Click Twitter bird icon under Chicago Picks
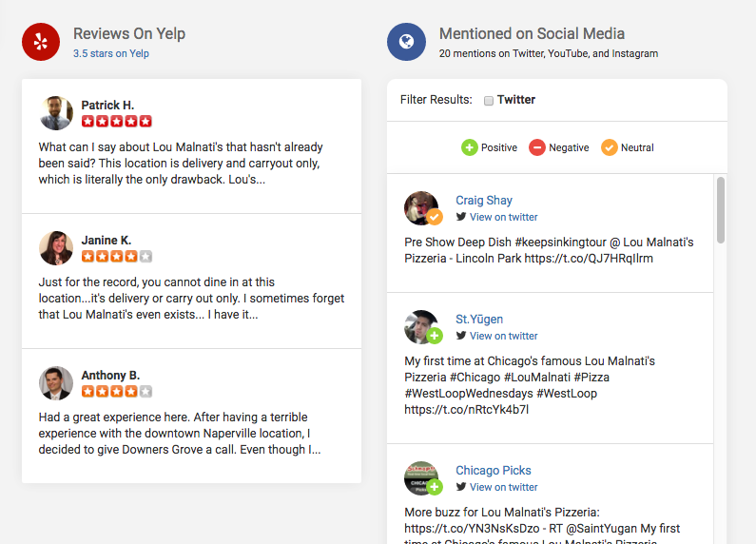Screen dimensions: 756x544 [x=461, y=487]
